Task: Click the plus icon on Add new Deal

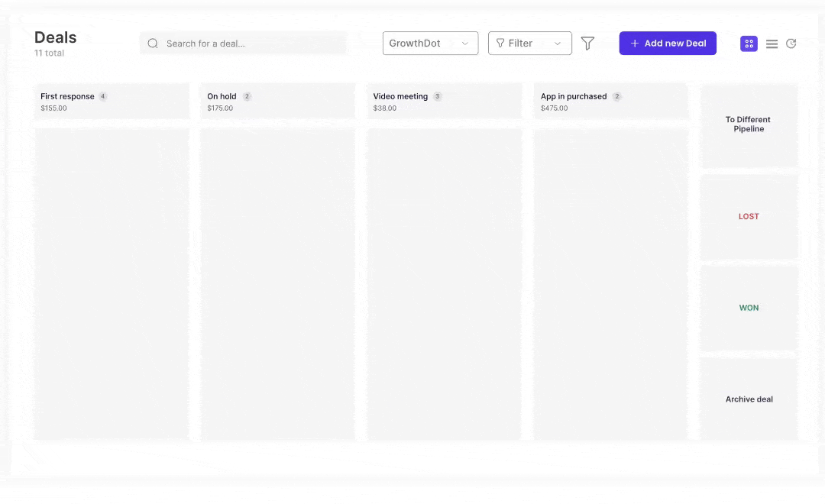Action: 634,43
